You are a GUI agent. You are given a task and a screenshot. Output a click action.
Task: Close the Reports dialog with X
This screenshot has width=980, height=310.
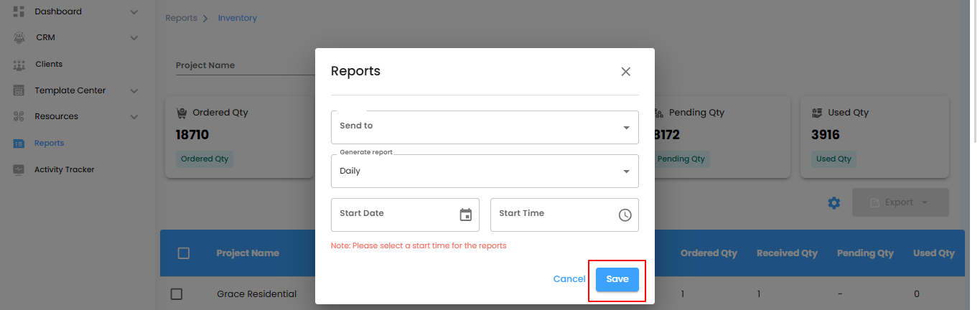[625, 72]
